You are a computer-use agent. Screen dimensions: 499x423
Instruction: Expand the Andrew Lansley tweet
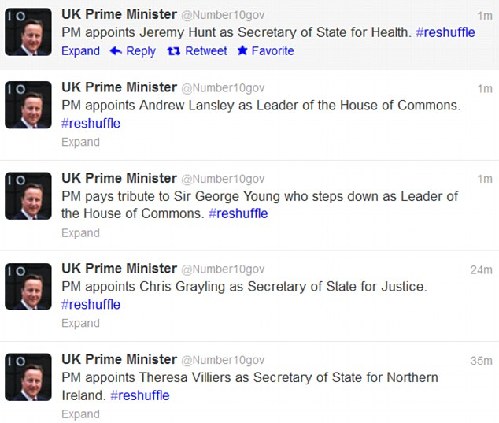tap(80, 142)
